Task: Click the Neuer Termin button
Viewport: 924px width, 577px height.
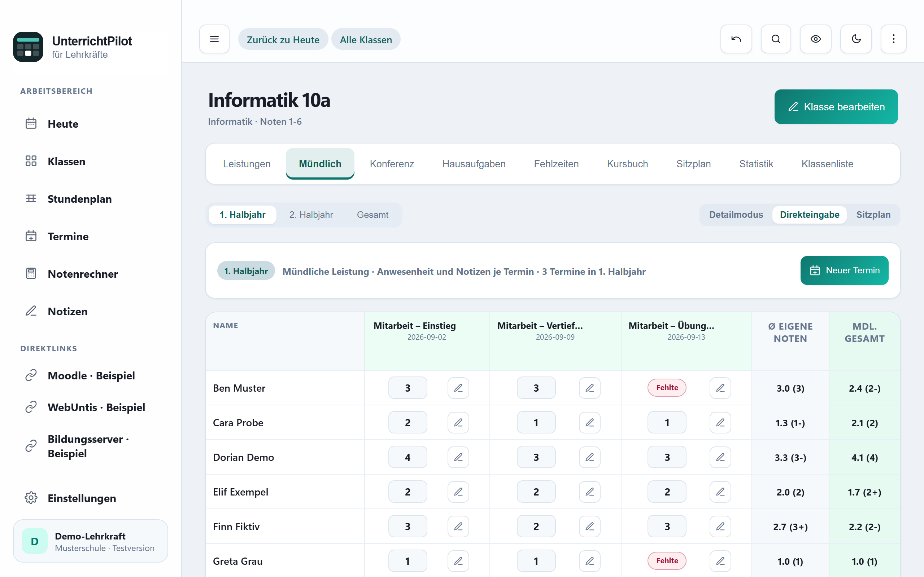Action: 844,270
